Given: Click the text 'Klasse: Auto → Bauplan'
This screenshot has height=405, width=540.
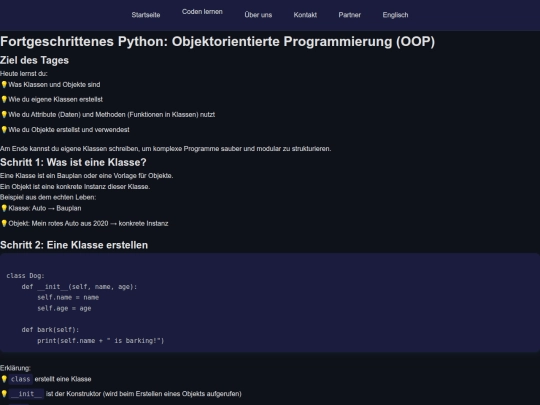Looking at the screenshot, I should [x=45, y=208].
